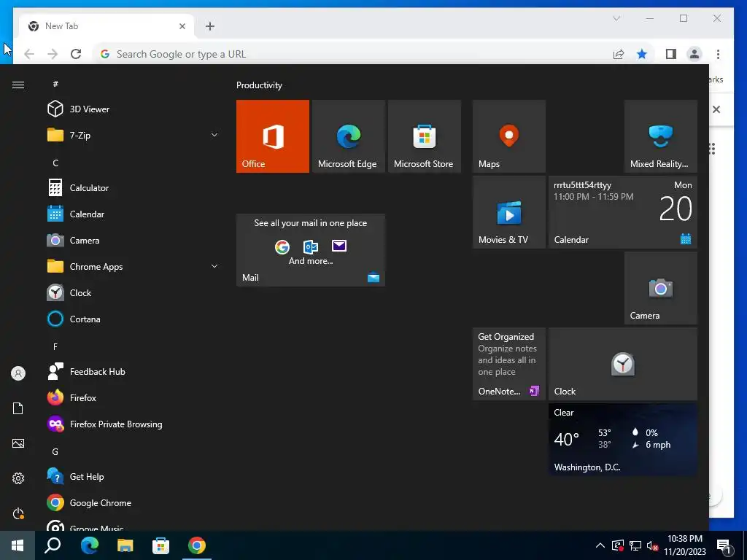Screen dimensions: 747x560
Task: Click the Power button in Start sidebar
Action: [18, 513]
